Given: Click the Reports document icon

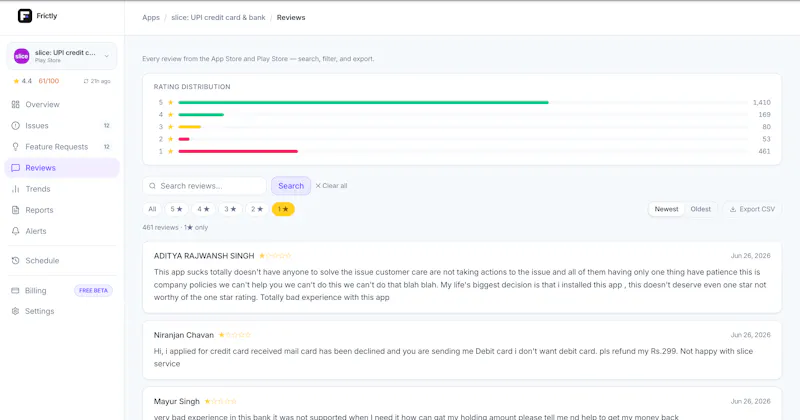Looking at the screenshot, I should (15, 210).
